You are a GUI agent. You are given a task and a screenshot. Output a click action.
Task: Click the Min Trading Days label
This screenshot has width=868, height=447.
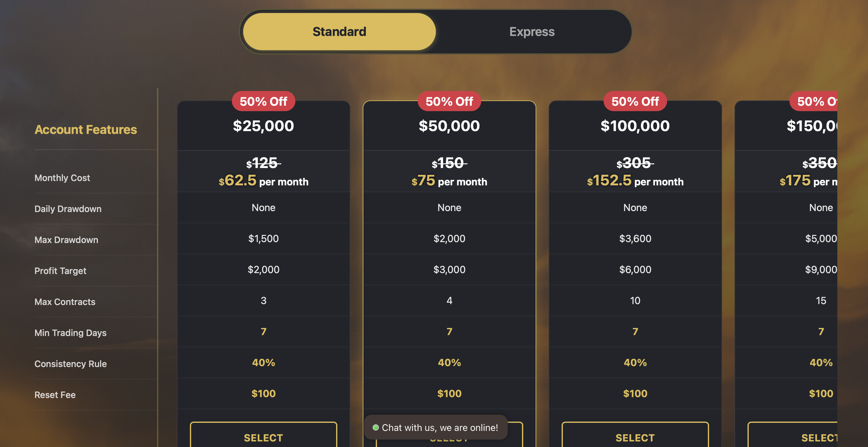tap(70, 333)
